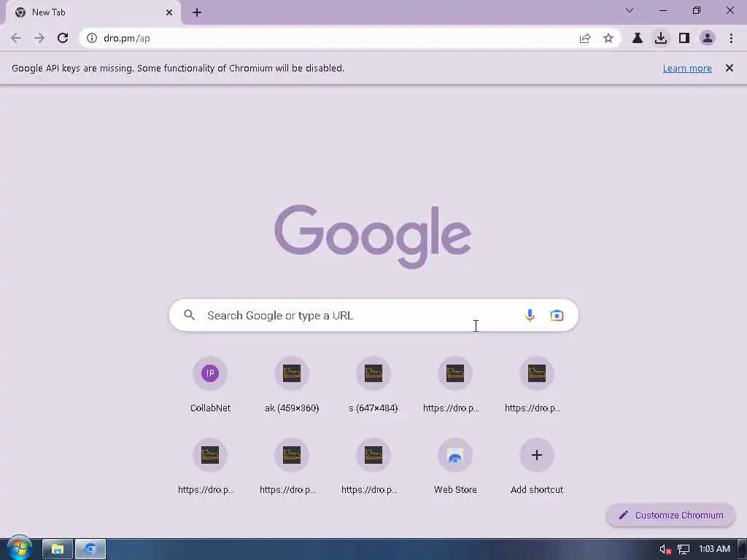Image resolution: width=747 pixels, height=560 pixels.
Task: Select the New Tab tab
Action: (x=93, y=12)
